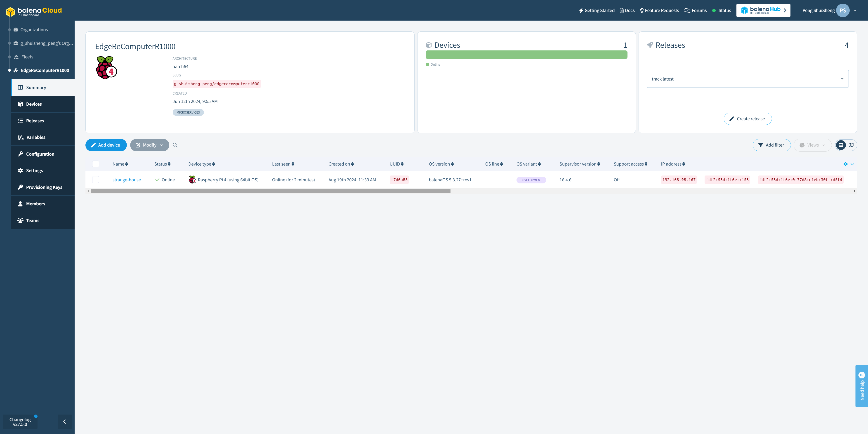Click the Create release button
Image resolution: width=868 pixels, height=434 pixels.
747,119
